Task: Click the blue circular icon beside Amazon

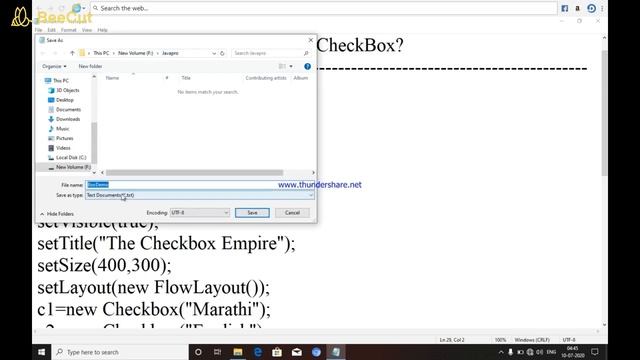Action: click(x=591, y=8)
